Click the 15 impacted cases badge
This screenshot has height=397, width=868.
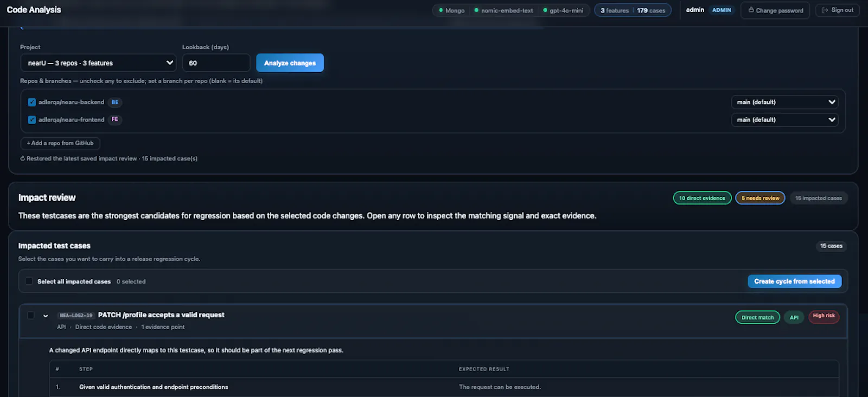[x=819, y=198]
